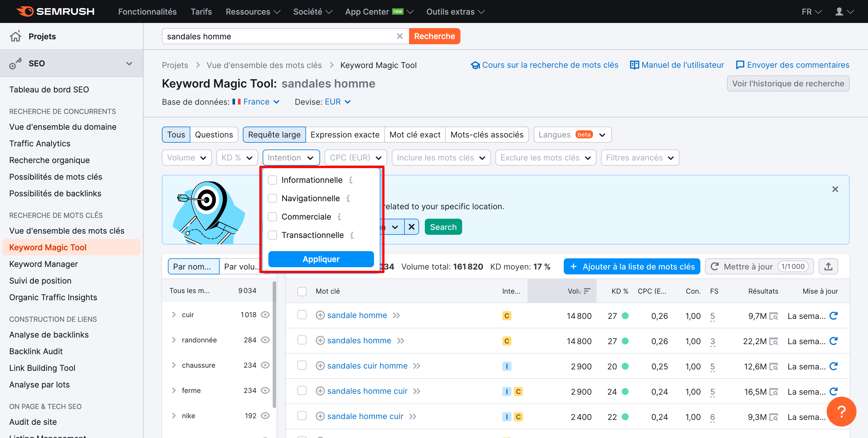This screenshot has width=868, height=438.
Task: Open the Outils extras menu
Action: [x=456, y=12]
